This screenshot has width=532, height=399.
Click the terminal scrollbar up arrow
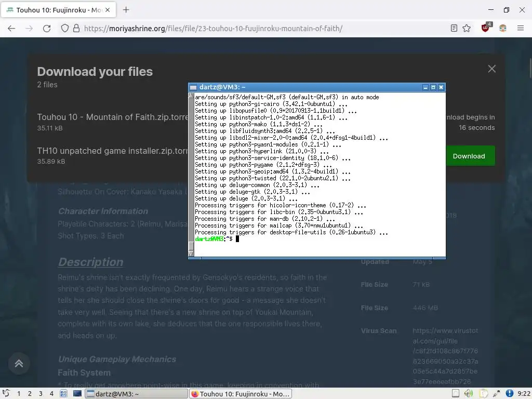(191, 96)
